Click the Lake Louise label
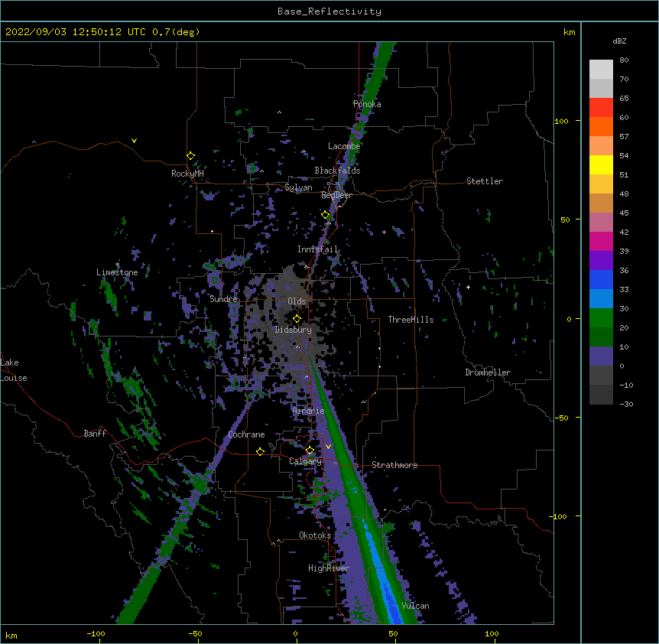Viewport: 659px width, 644px height. [14, 370]
